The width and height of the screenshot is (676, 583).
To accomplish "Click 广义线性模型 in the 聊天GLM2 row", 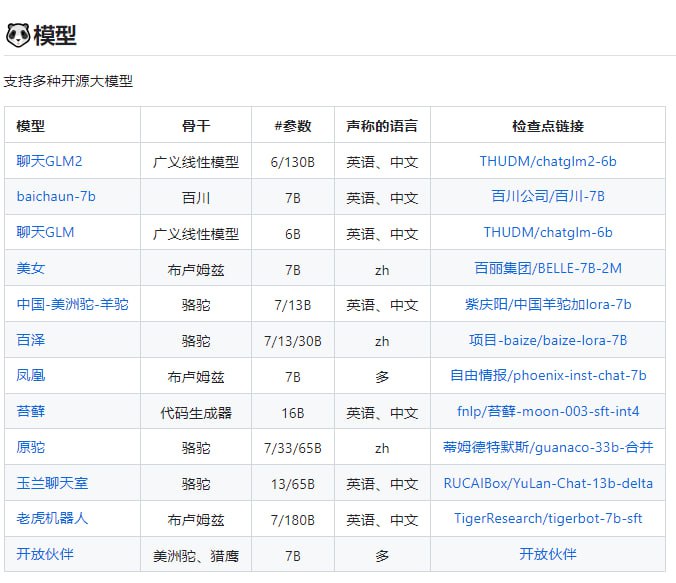I will [196, 162].
